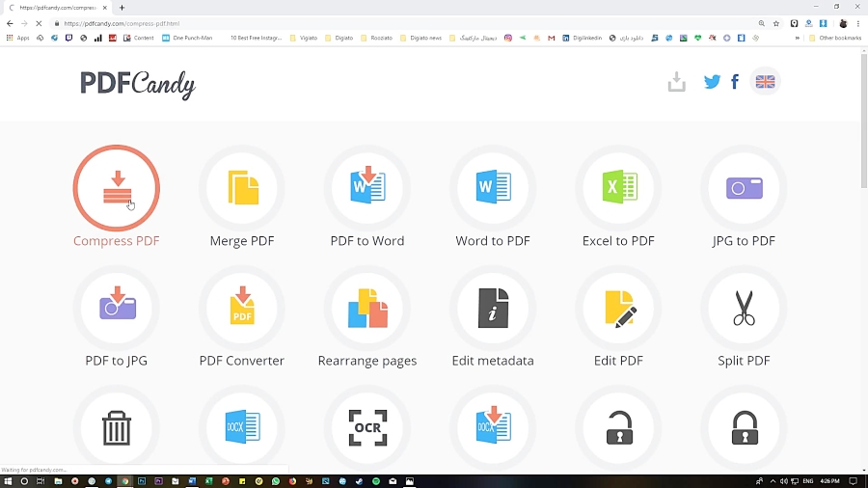Close the pdfcandy.com browser tab
This screenshot has width=868, height=488.
tap(104, 8)
